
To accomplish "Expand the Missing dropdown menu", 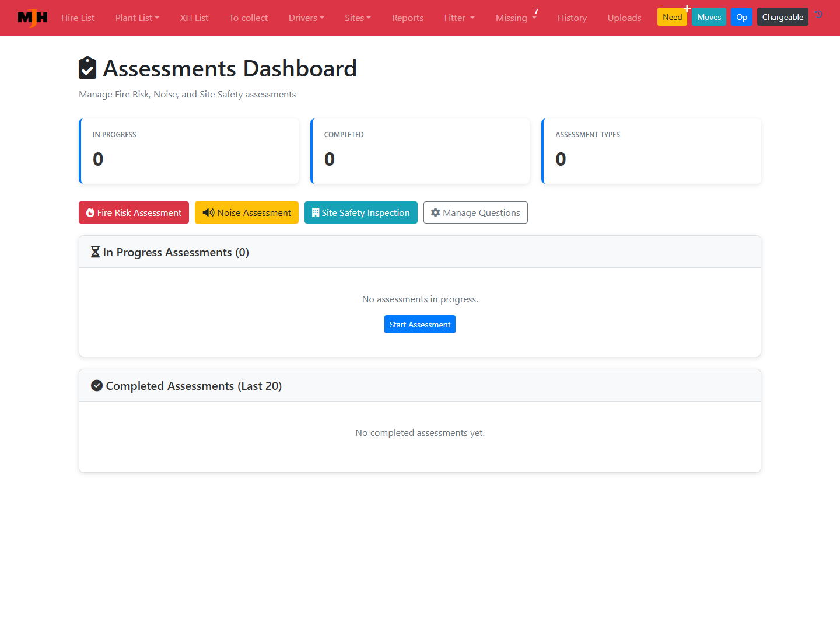I will (x=516, y=18).
